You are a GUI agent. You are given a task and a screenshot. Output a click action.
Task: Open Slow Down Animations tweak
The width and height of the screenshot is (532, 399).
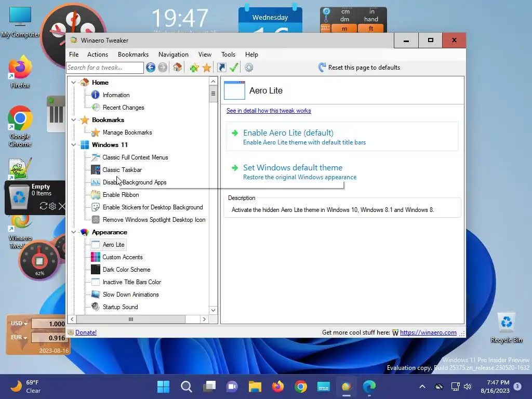coord(130,295)
